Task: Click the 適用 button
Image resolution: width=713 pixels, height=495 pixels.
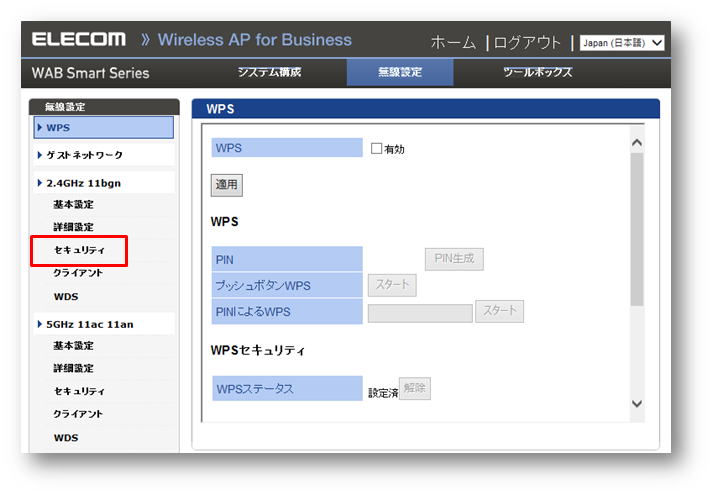Action: 226,185
